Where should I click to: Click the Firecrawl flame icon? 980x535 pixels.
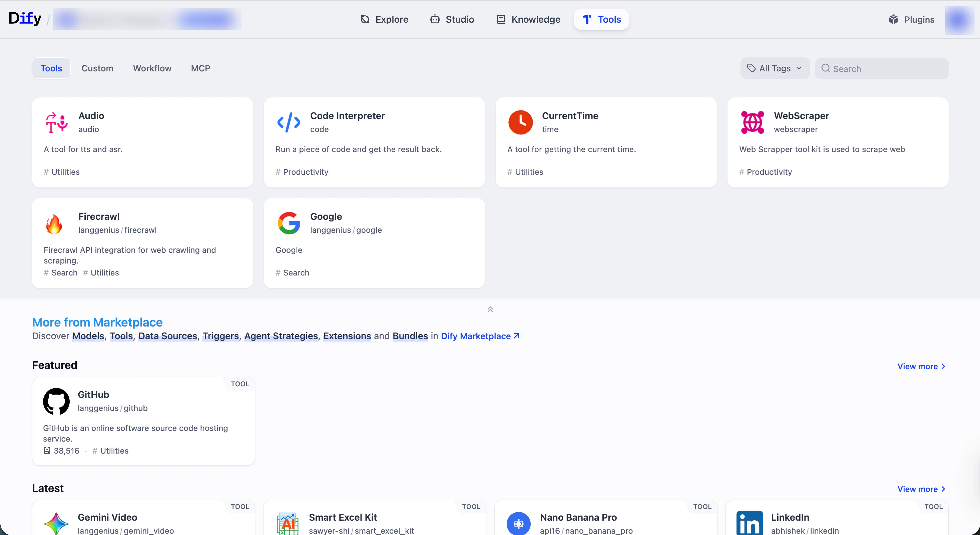[54, 223]
